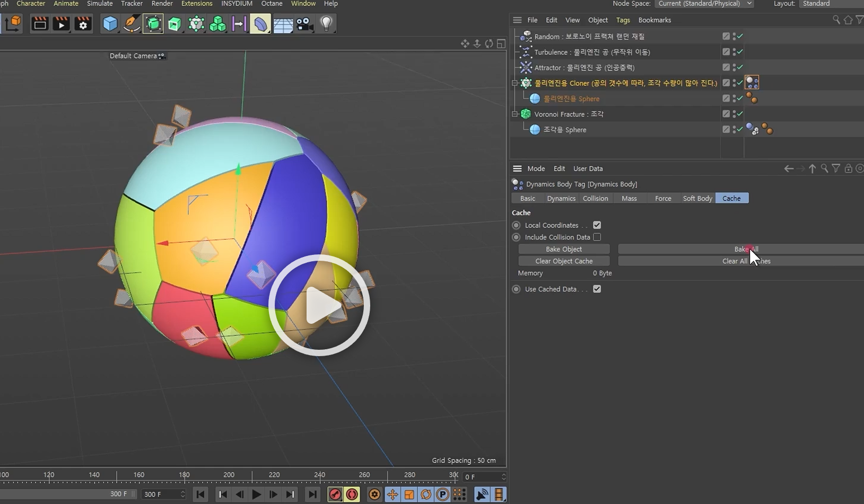Click the Extrude generator icon
The width and height of the screenshot is (864, 504).
click(x=174, y=24)
